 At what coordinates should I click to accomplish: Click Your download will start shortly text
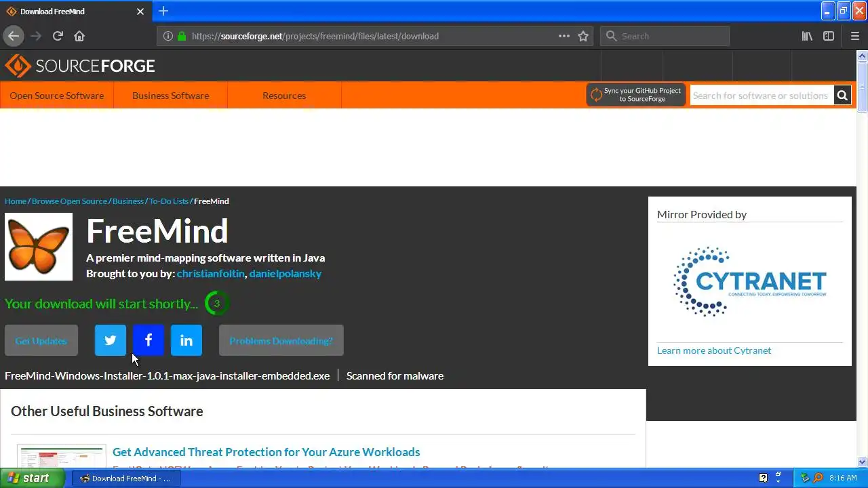tap(102, 304)
